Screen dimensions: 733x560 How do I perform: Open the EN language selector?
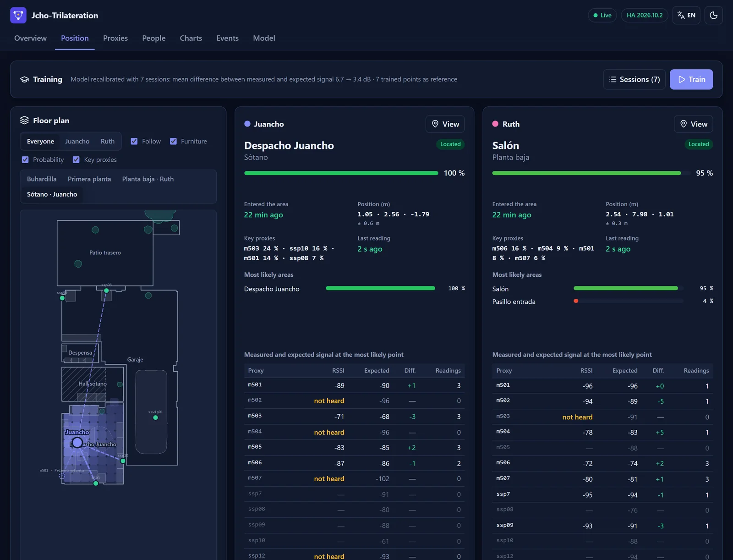click(686, 15)
